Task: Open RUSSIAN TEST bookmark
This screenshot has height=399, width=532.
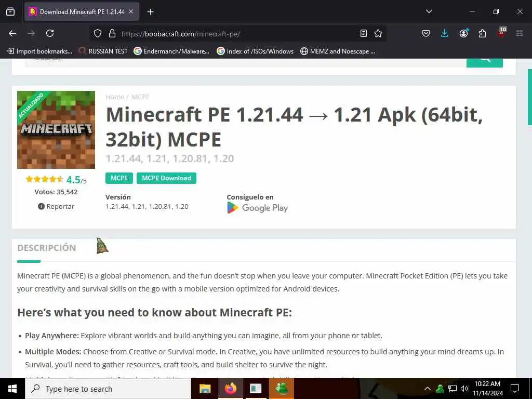Action: pyautogui.click(x=103, y=51)
